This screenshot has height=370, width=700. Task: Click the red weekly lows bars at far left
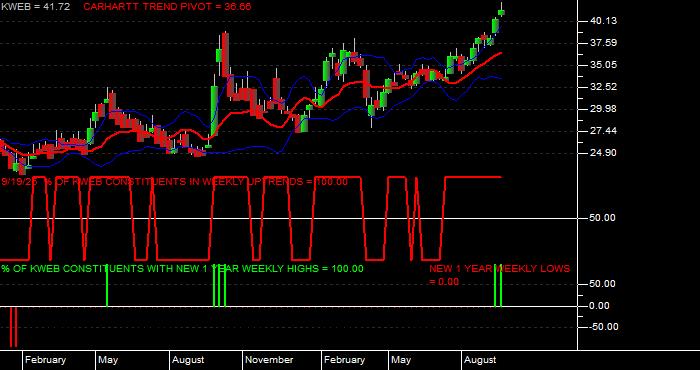tap(13, 327)
